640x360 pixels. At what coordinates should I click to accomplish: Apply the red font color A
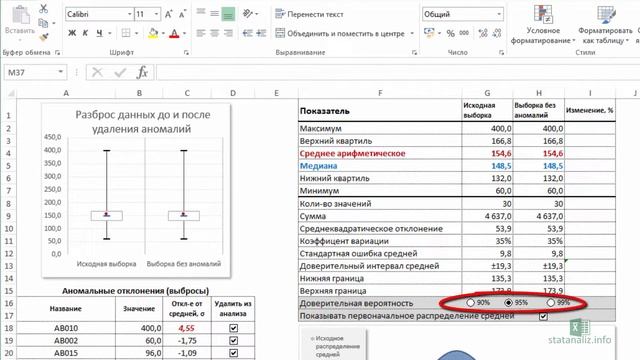click(174, 33)
